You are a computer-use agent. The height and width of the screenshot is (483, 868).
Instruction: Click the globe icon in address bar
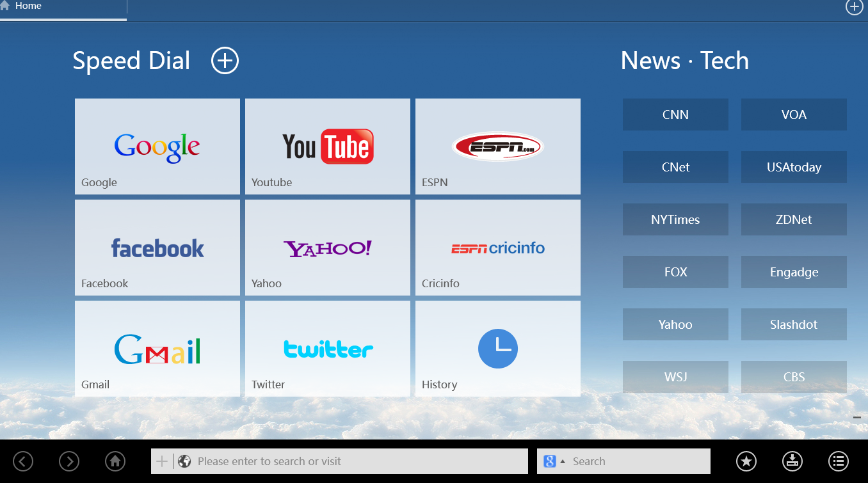[184, 461]
